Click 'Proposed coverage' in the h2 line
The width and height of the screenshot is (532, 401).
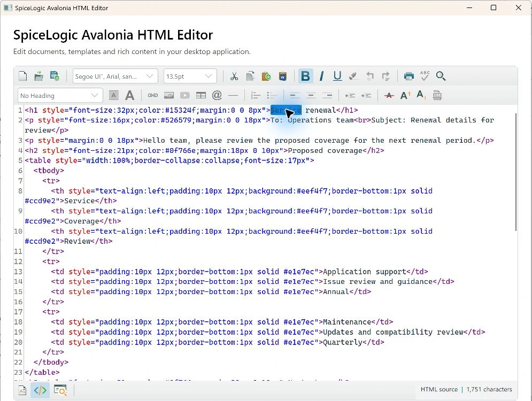(325, 151)
